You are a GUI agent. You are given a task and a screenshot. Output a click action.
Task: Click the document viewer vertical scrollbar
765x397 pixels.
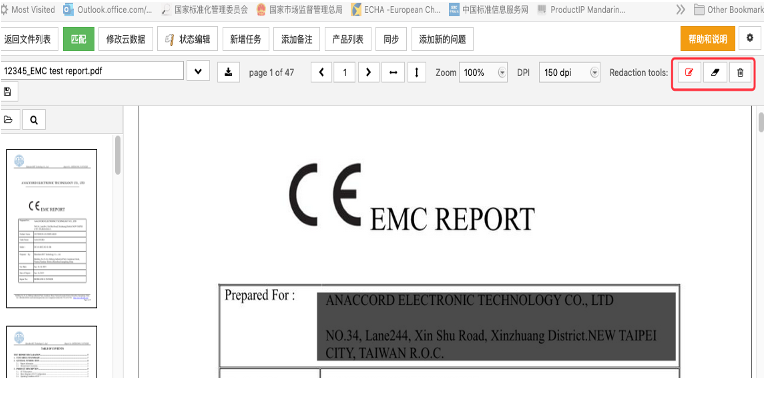click(761, 122)
